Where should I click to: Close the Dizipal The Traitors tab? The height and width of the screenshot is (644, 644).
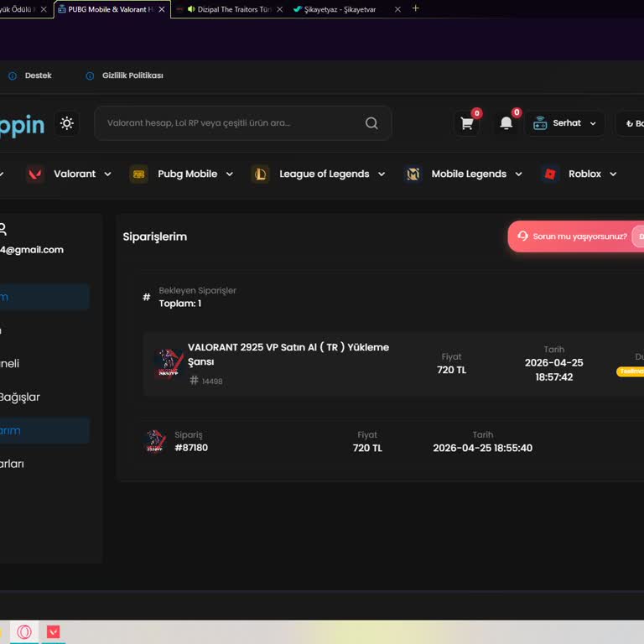coord(280,9)
